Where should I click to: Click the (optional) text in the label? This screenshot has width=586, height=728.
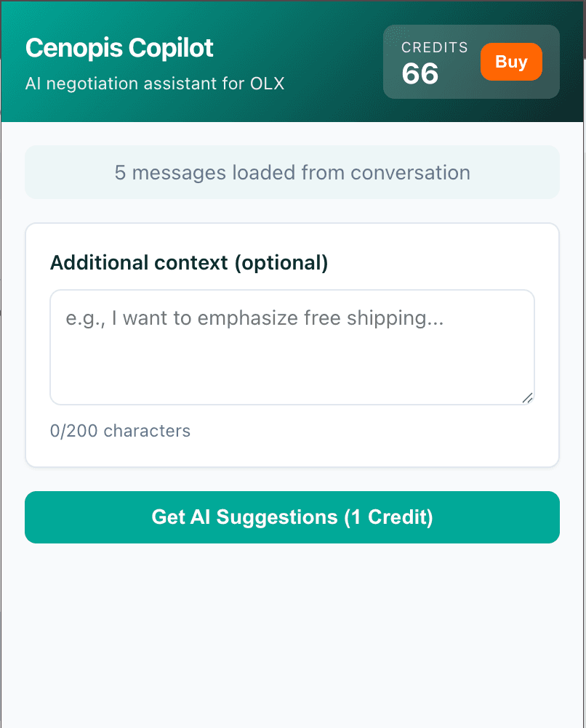[x=281, y=262]
